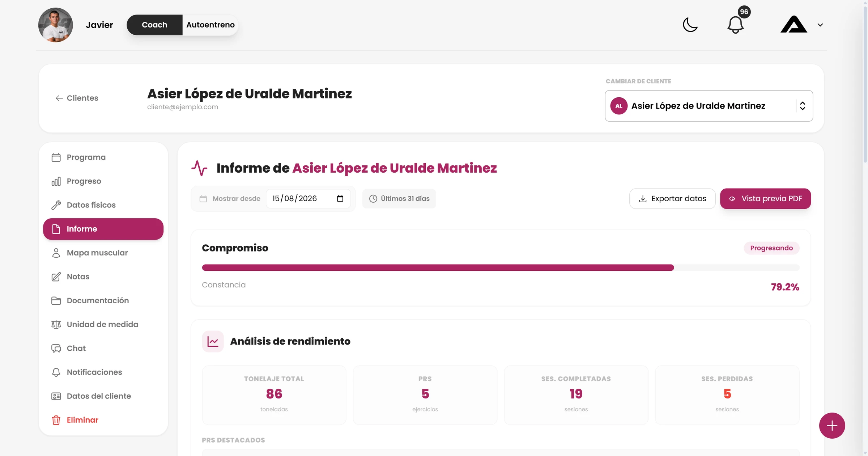Go to Documentación
Viewport: 868px width, 456px height.
click(x=103, y=301)
